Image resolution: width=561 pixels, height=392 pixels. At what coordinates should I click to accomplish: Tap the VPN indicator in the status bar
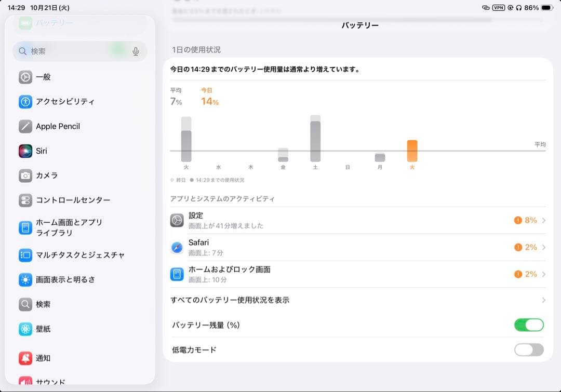498,8
